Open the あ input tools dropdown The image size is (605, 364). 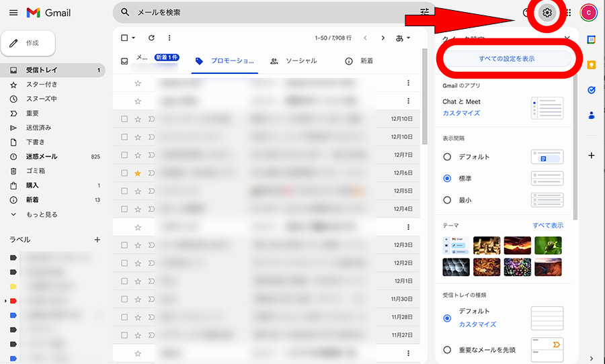point(403,38)
